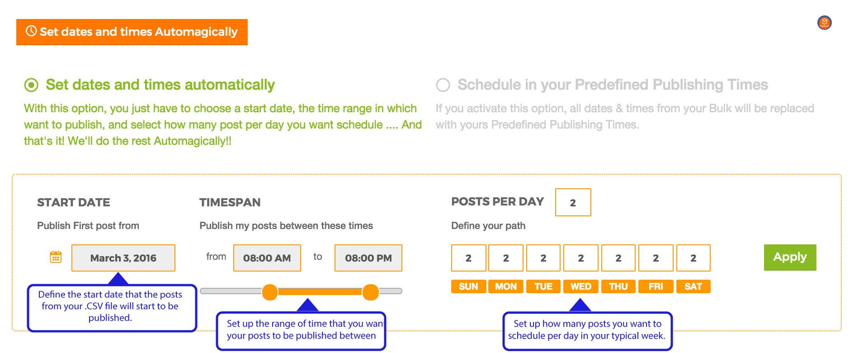Screen dimensions: 868x353
Task: Open the 08:00 AM start time field
Action: [267, 258]
